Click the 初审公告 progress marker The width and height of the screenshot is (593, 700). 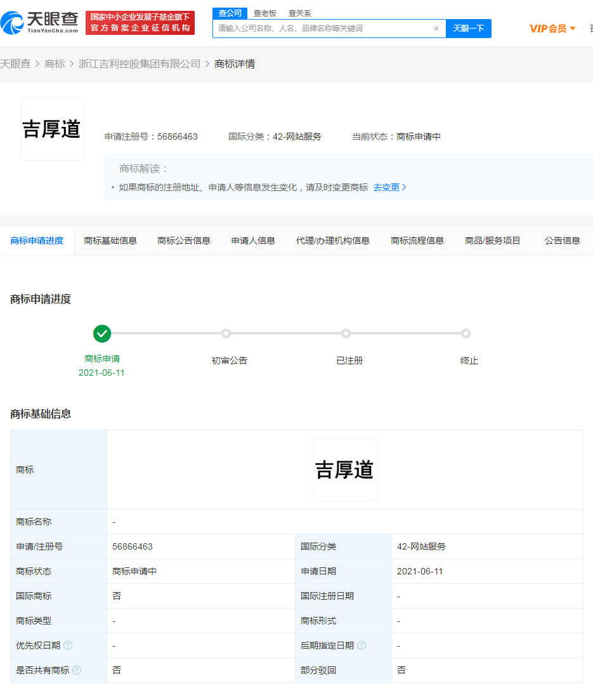227,333
